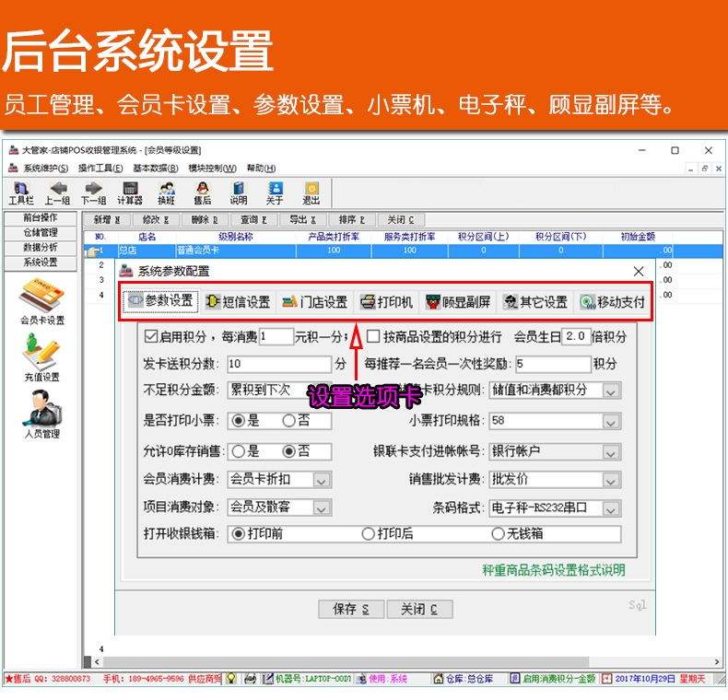Open the 计算器 calculator toolbar icon
Viewport: 728px width, 700px height.
coord(130,192)
